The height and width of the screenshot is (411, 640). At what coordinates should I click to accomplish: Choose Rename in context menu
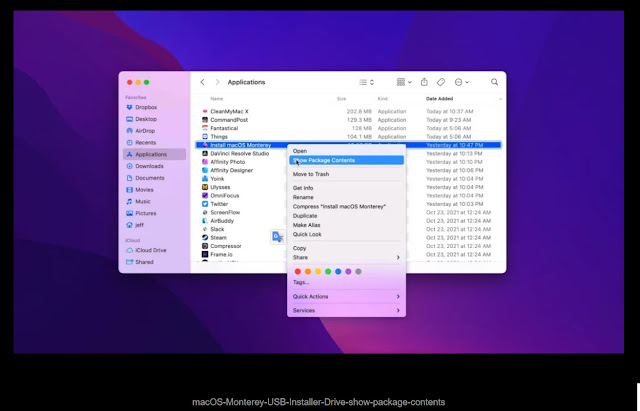click(346, 197)
